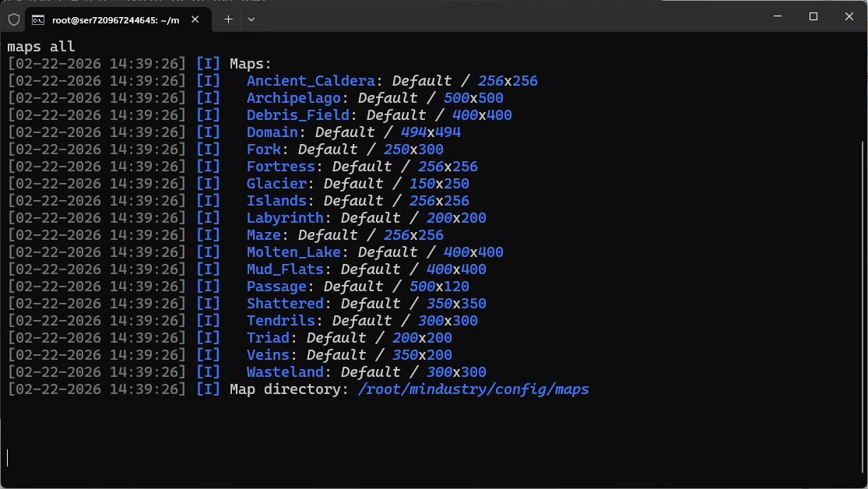This screenshot has width=868, height=489.
Task: Click the 'maps all' command text
Action: (x=41, y=47)
